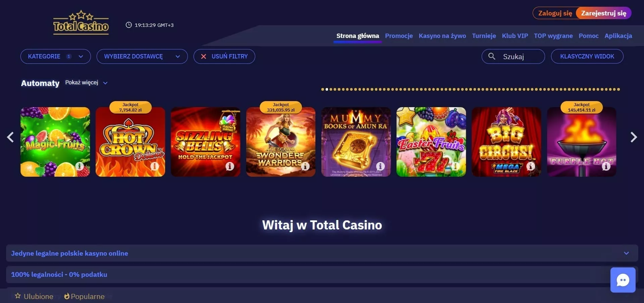Click the Szukaj search field
The width and height of the screenshot is (644, 303).
pos(513,56)
